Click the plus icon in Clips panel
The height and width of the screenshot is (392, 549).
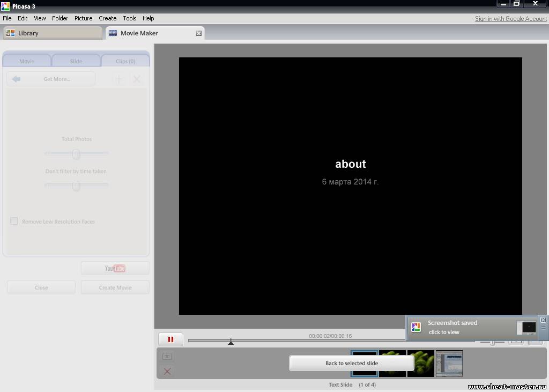click(x=118, y=79)
